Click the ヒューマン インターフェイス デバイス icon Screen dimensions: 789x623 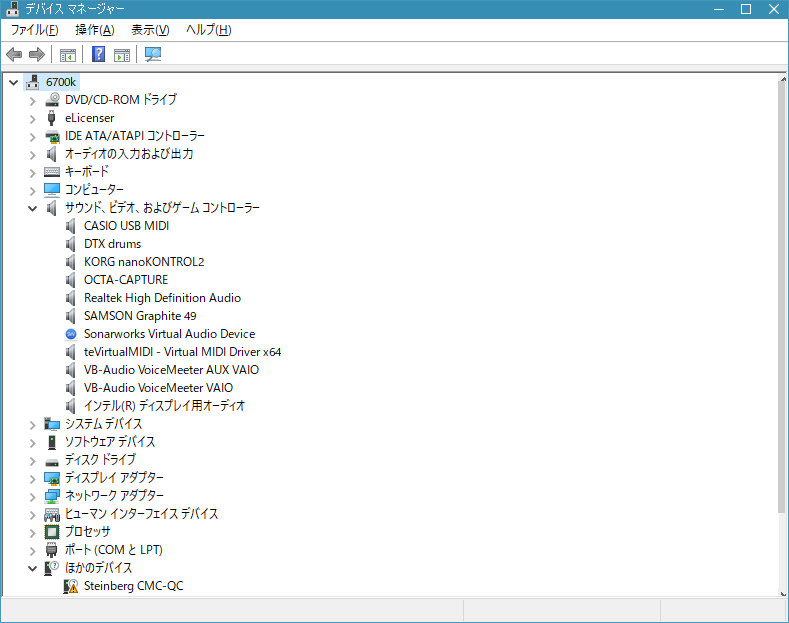coord(52,514)
